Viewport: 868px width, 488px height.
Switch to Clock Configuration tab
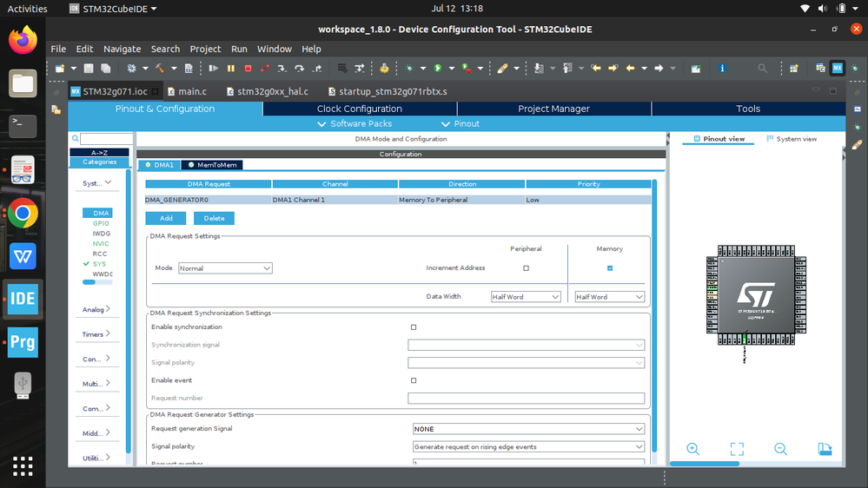360,109
